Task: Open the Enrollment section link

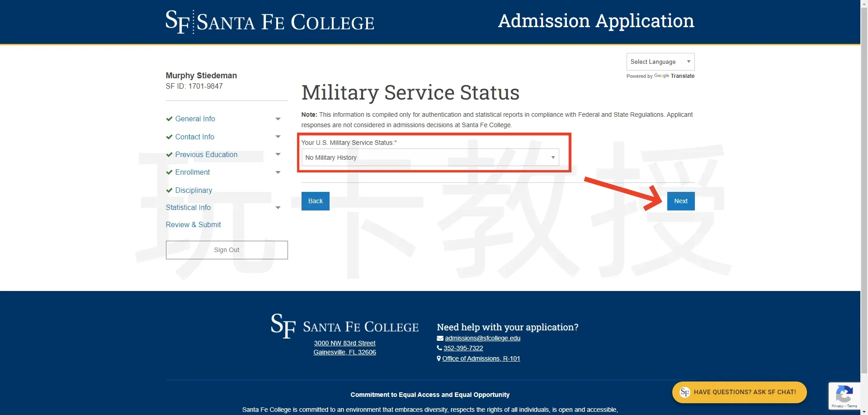Action: 193,172
